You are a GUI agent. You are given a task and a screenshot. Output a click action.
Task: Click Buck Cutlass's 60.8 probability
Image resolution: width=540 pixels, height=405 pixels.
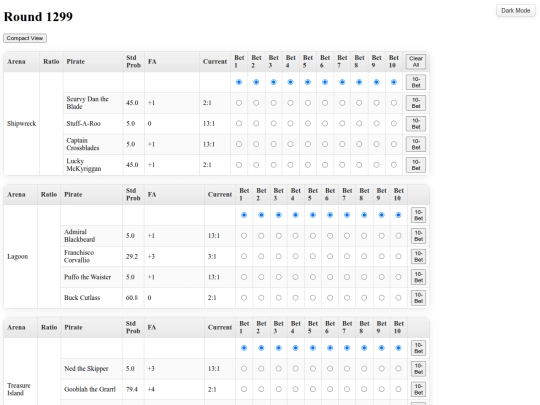(x=132, y=298)
